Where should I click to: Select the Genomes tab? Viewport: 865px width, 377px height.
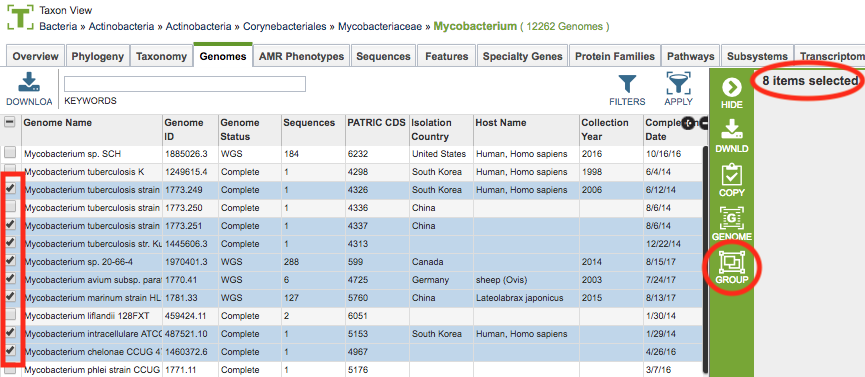[x=223, y=55]
